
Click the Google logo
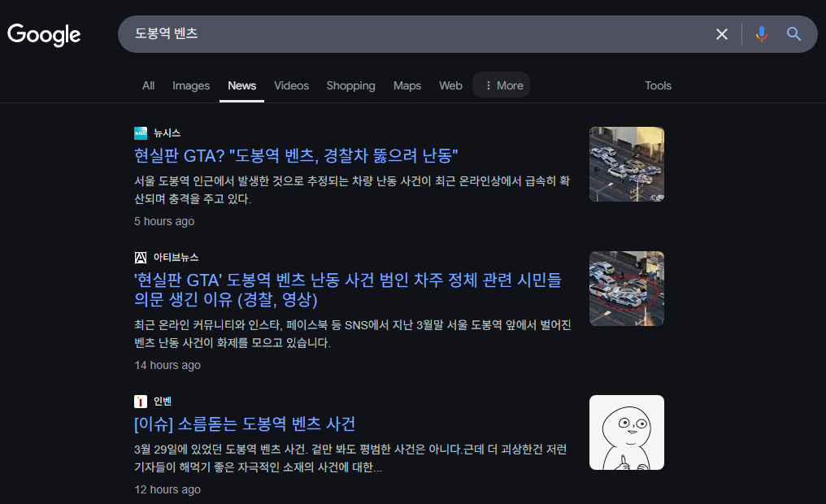click(44, 34)
